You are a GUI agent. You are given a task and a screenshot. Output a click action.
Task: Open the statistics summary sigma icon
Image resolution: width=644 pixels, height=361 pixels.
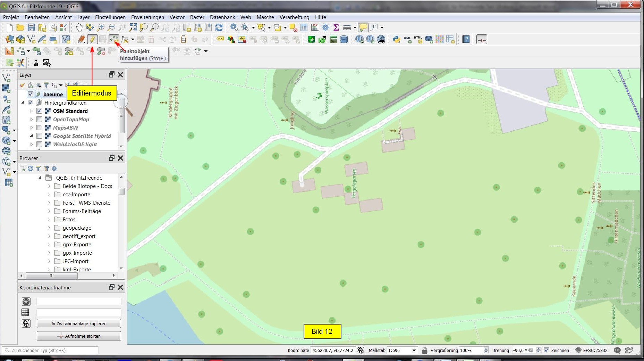click(336, 27)
